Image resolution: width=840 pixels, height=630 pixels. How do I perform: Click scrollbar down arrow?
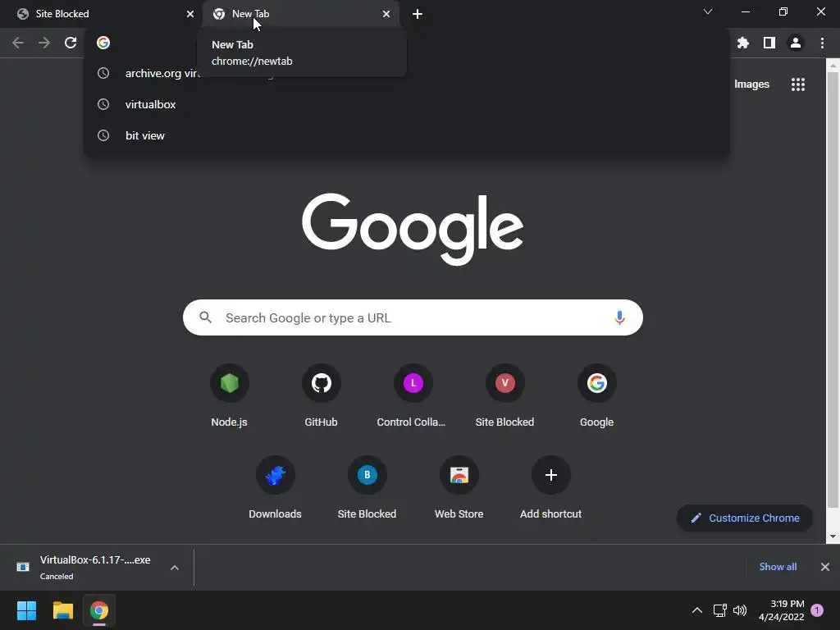pos(833,536)
